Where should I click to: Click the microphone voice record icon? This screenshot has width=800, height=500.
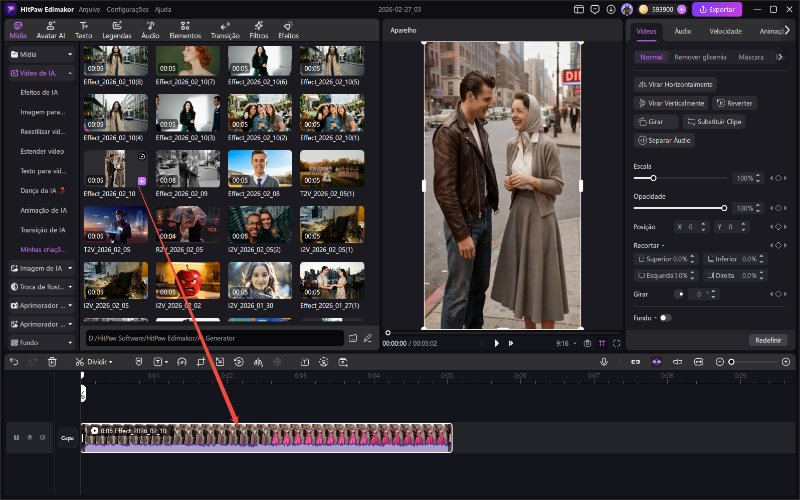[604, 362]
